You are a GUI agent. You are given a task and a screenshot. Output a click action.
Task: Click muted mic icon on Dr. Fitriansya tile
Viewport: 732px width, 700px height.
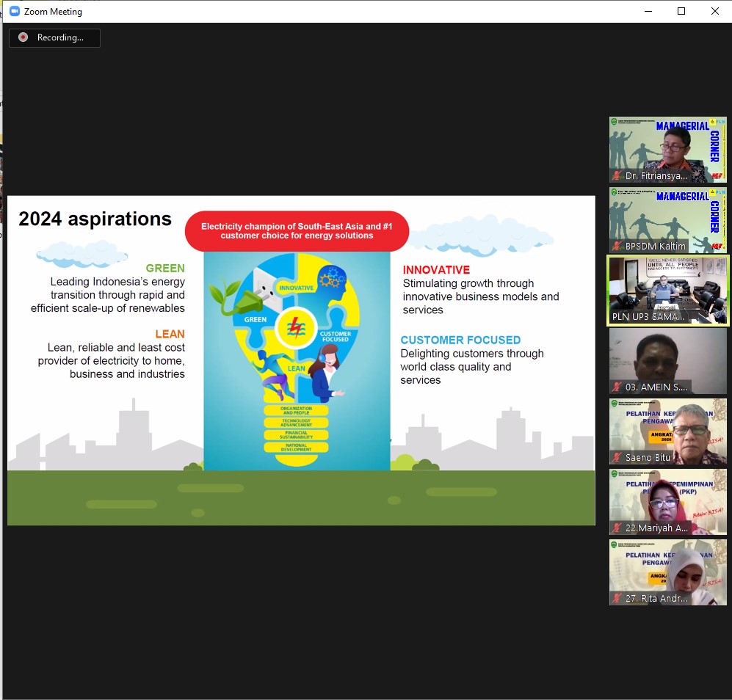point(617,176)
